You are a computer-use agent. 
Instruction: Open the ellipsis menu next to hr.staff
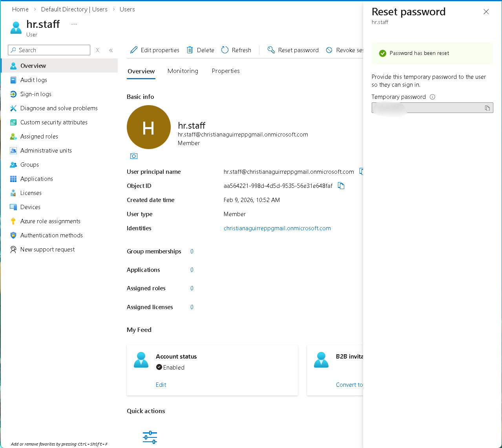pyautogui.click(x=74, y=24)
